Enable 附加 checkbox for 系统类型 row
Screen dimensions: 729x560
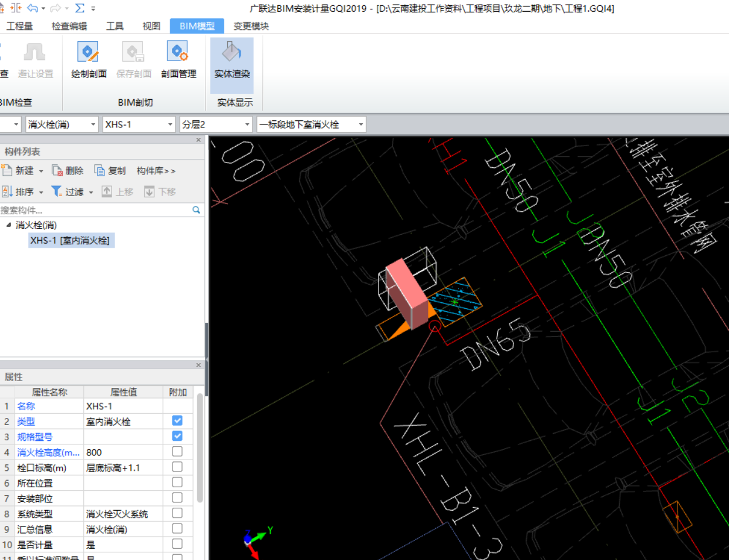pos(177,513)
